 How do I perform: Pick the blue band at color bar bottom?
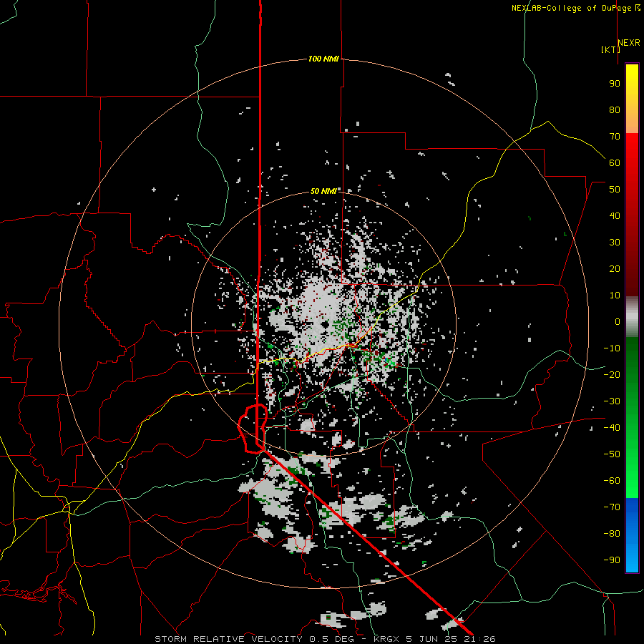click(632, 535)
